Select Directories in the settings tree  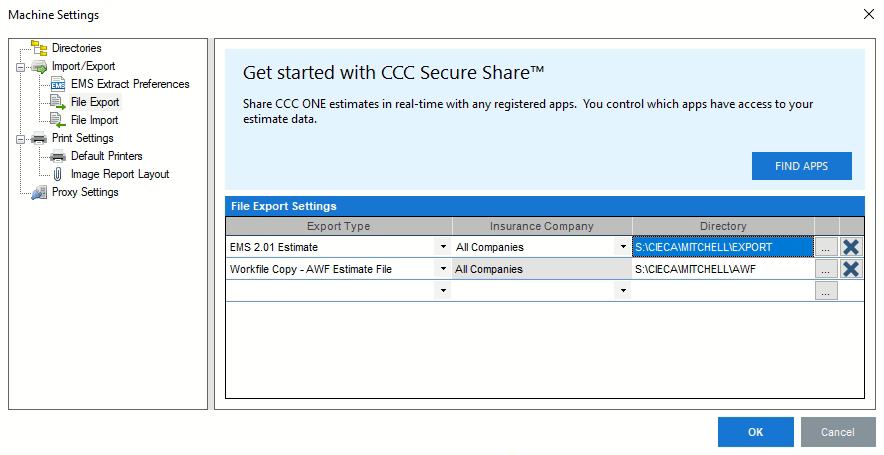pos(77,48)
